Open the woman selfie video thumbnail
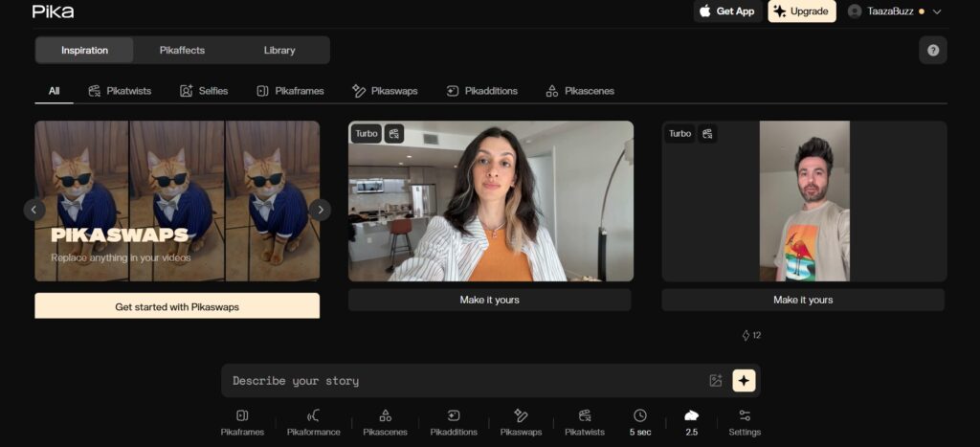Image resolution: width=980 pixels, height=447 pixels. point(491,201)
